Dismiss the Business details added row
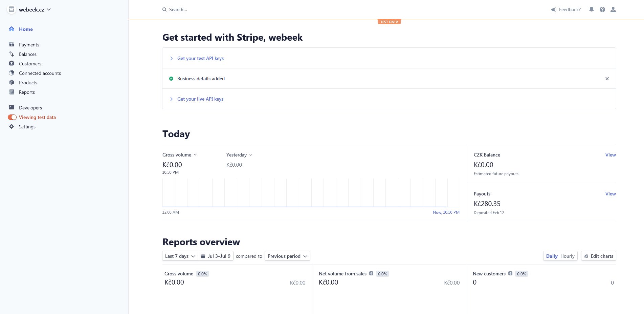The width and height of the screenshot is (644, 314). 607,79
